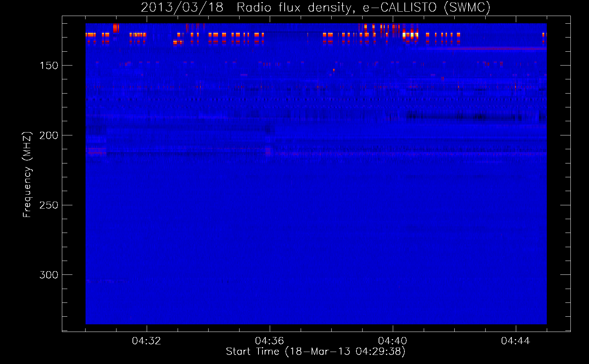Click the 04:40 time tick label
Screen dimensions: 589x364
392,341
